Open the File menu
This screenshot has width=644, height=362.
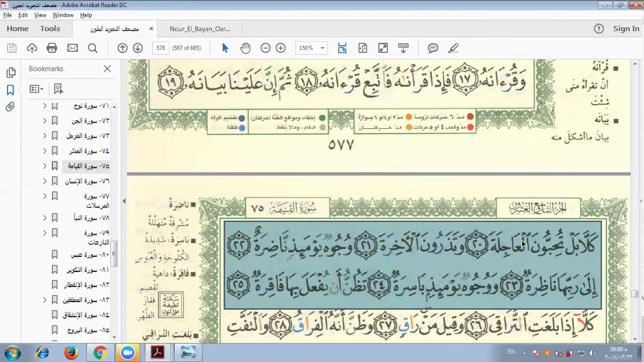(8, 15)
